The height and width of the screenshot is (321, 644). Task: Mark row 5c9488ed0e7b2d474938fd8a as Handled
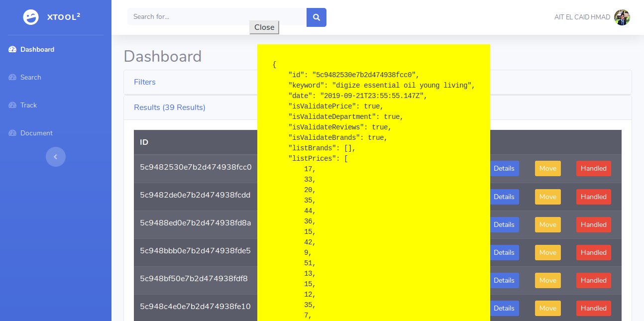tap(593, 224)
